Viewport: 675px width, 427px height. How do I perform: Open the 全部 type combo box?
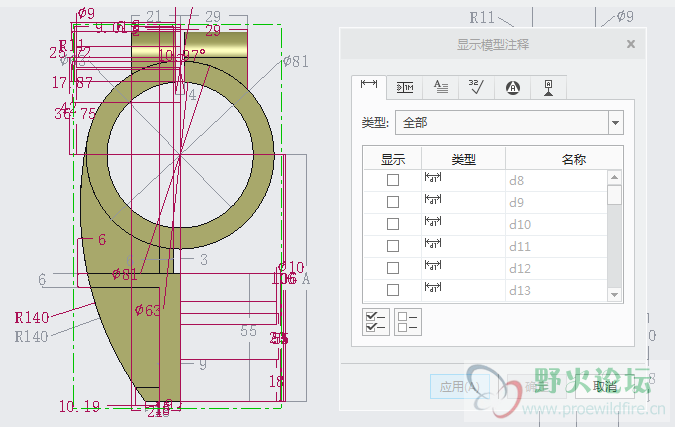click(x=509, y=123)
